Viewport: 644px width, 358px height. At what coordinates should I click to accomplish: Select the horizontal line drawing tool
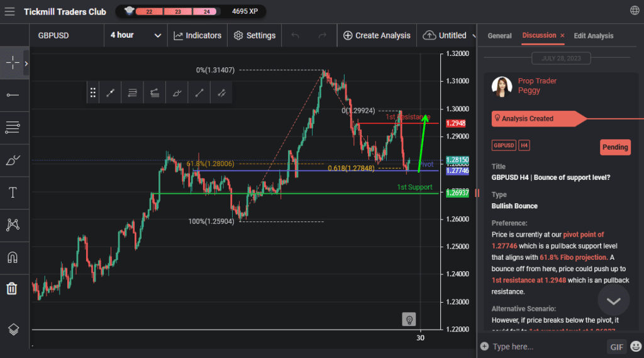[13, 96]
